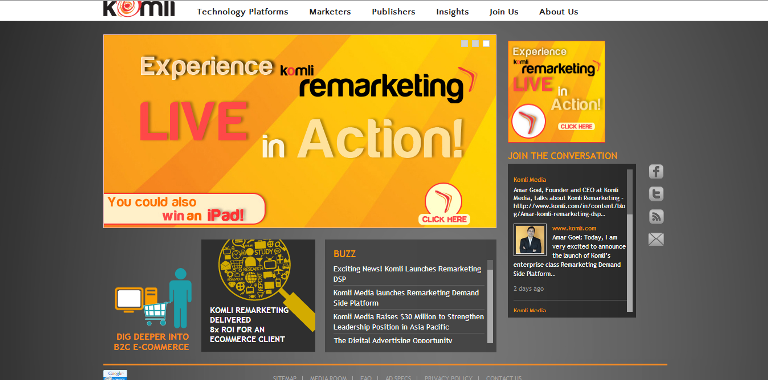Click the large remarketing banner CLICK HERE boomerang
The width and height of the screenshot is (768, 380).
pos(444,205)
